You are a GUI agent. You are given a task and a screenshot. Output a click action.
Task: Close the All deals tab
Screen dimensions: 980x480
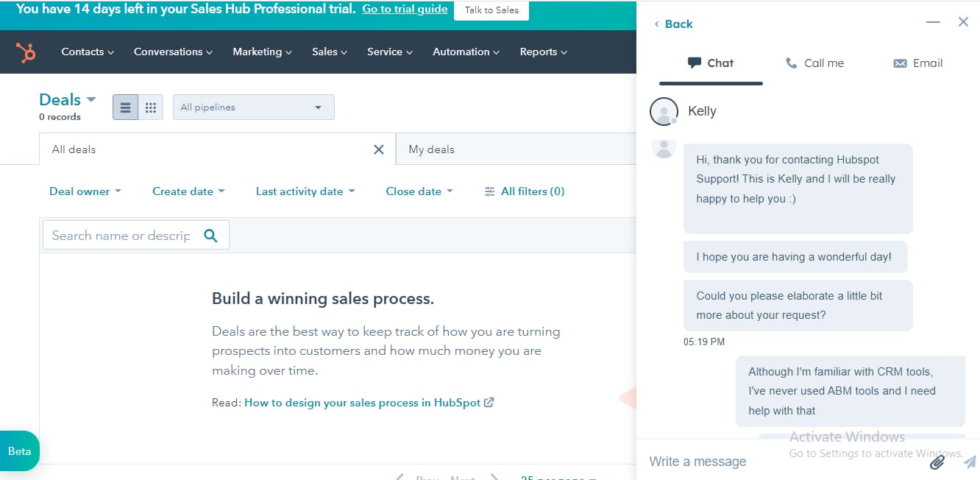[379, 149]
